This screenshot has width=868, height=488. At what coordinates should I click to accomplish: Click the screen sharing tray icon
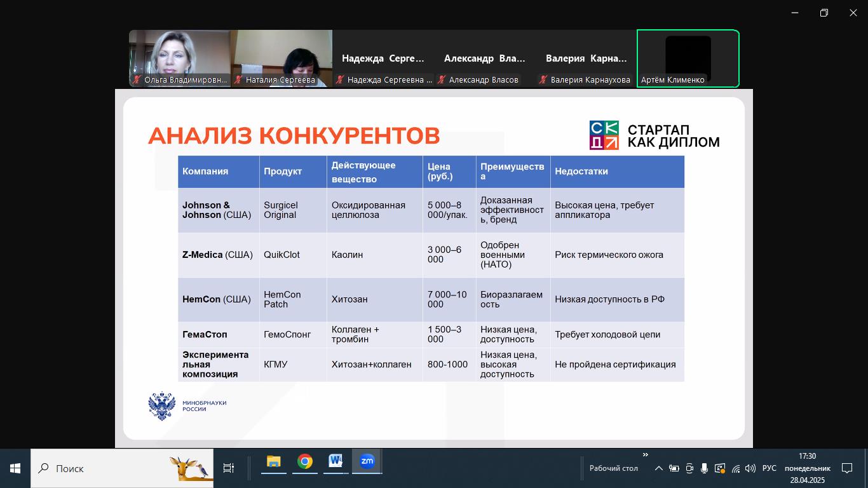720,468
